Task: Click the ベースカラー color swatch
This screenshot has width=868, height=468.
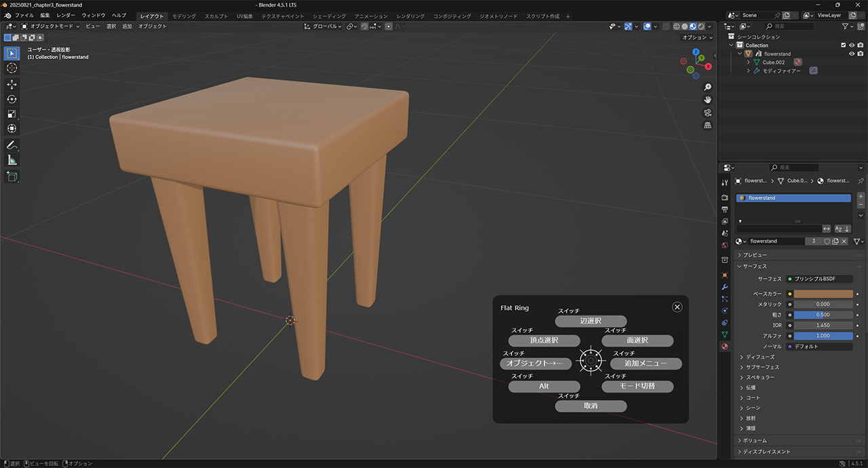Action: coord(823,294)
